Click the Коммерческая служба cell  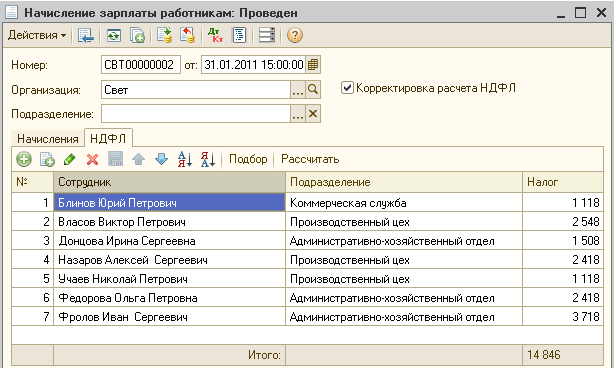pos(404,202)
